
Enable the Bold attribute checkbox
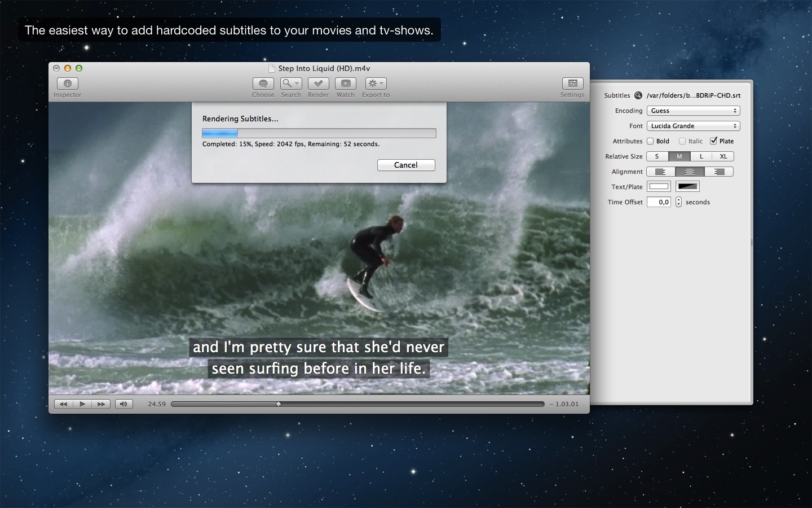click(x=650, y=141)
